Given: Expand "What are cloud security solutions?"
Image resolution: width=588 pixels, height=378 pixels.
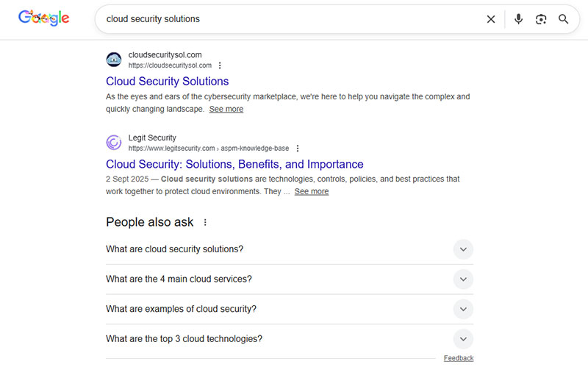Looking at the screenshot, I should (463, 249).
